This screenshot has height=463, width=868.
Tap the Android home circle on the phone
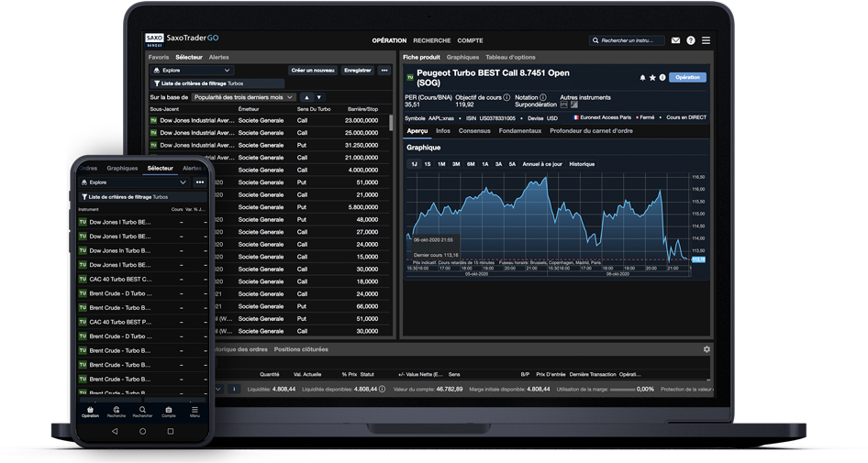(x=142, y=431)
